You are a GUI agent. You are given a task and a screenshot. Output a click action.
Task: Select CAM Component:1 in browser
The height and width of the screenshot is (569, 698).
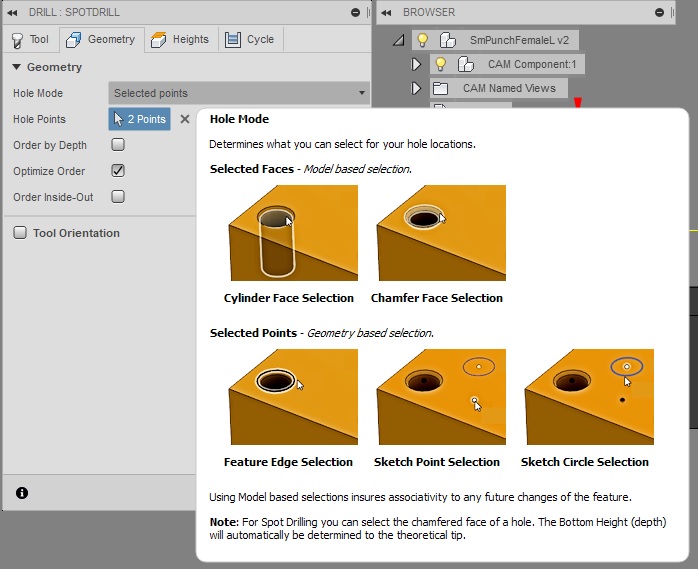point(532,64)
